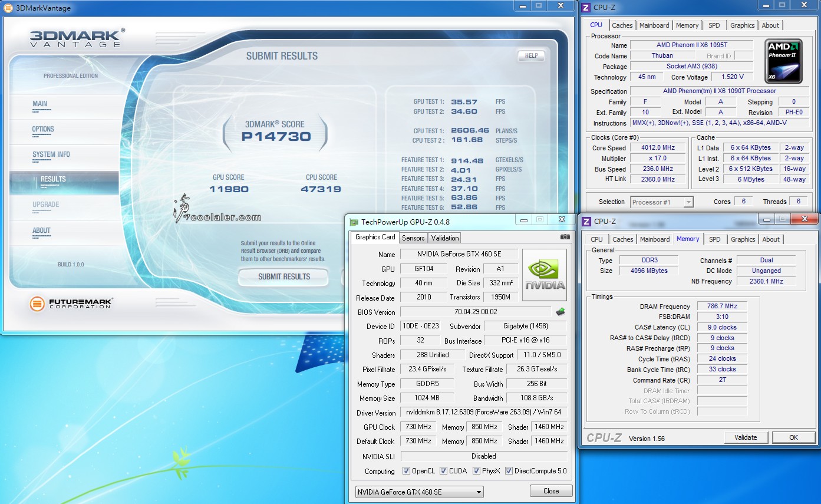Open the Caches tab in upper CPU-Z

click(622, 25)
